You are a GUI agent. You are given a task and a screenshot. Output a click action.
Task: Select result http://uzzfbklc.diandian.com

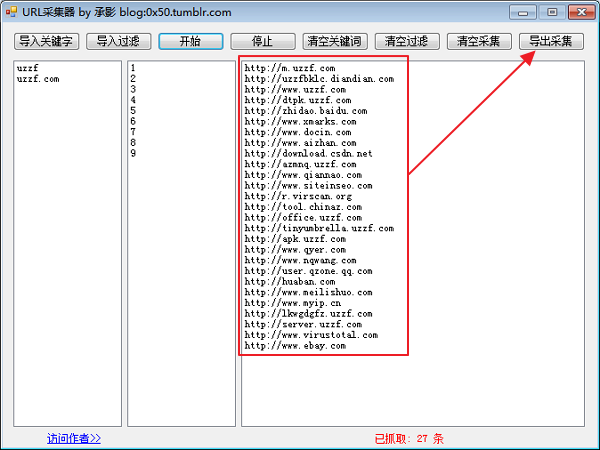(x=320, y=79)
